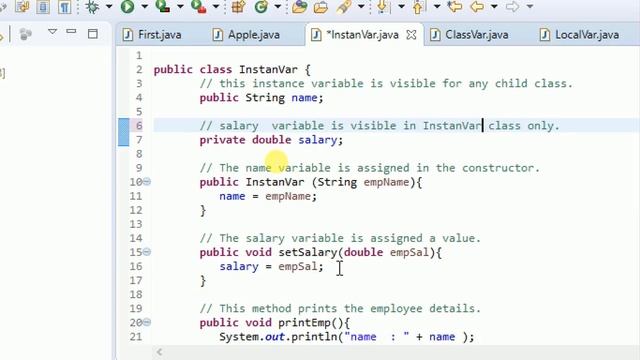Click the Run External Tools icon
The image size is (640, 360).
click(198, 7)
